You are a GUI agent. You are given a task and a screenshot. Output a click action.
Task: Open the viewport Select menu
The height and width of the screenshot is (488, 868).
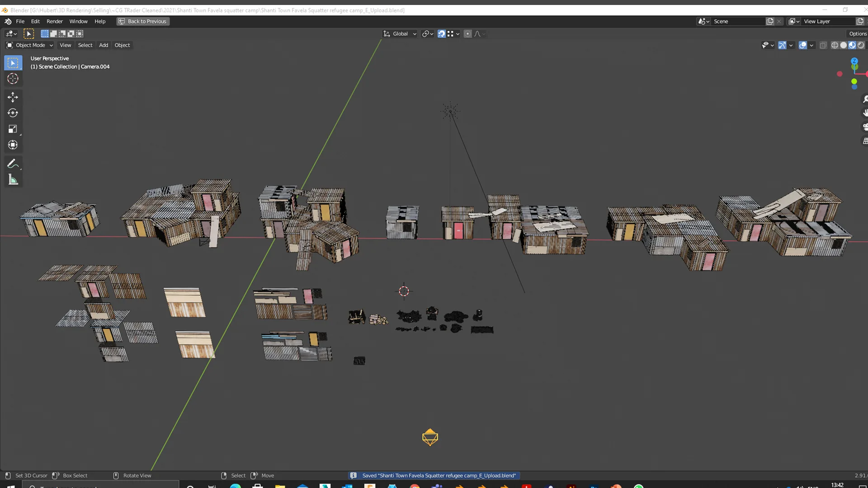pos(85,45)
